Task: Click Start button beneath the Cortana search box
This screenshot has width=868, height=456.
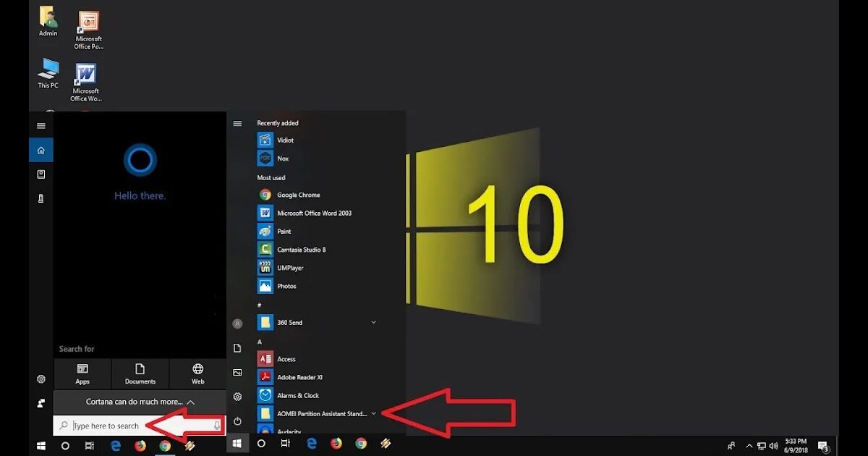Action: click(41, 446)
